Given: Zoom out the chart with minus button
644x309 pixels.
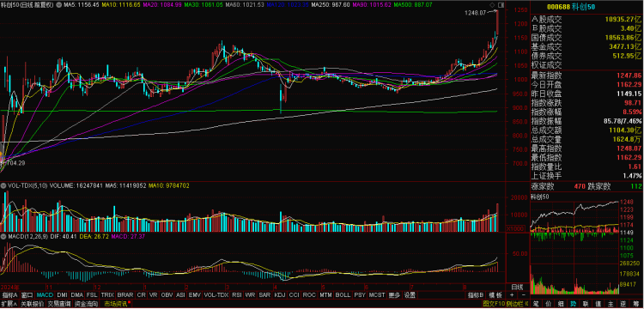Looking at the screenshot, I should tap(524, 295).
